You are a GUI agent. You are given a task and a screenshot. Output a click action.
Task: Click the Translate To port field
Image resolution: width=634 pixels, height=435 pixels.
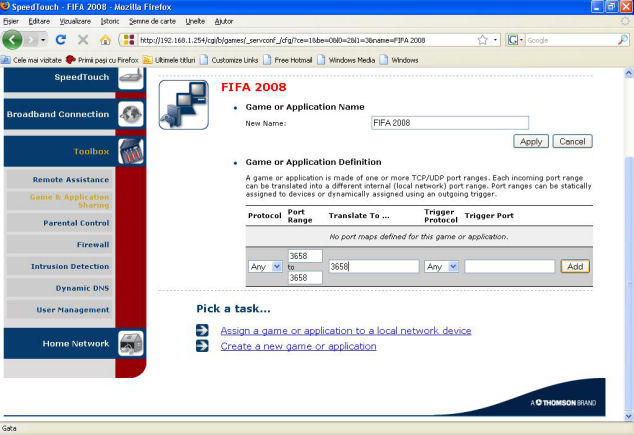tap(374, 266)
